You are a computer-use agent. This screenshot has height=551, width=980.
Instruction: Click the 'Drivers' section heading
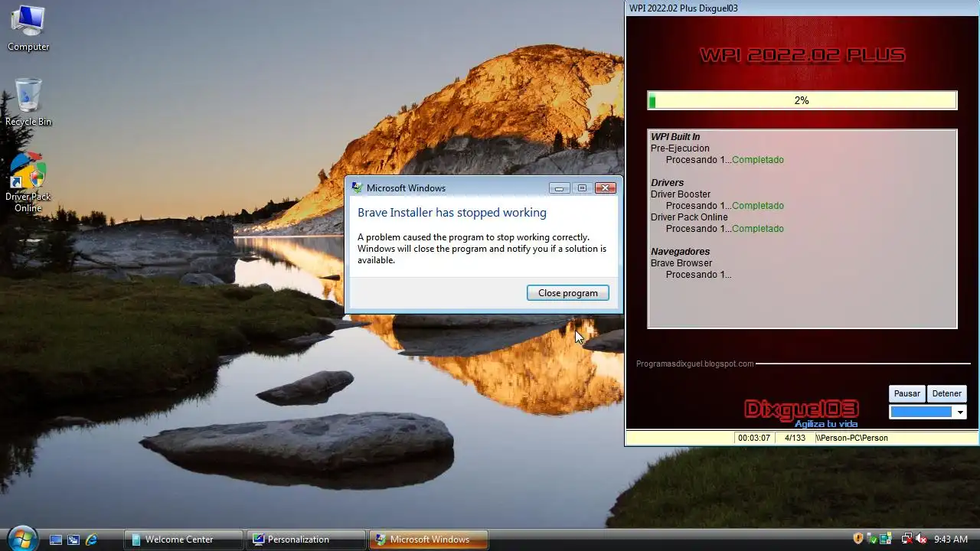pyautogui.click(x=667, y=183)
